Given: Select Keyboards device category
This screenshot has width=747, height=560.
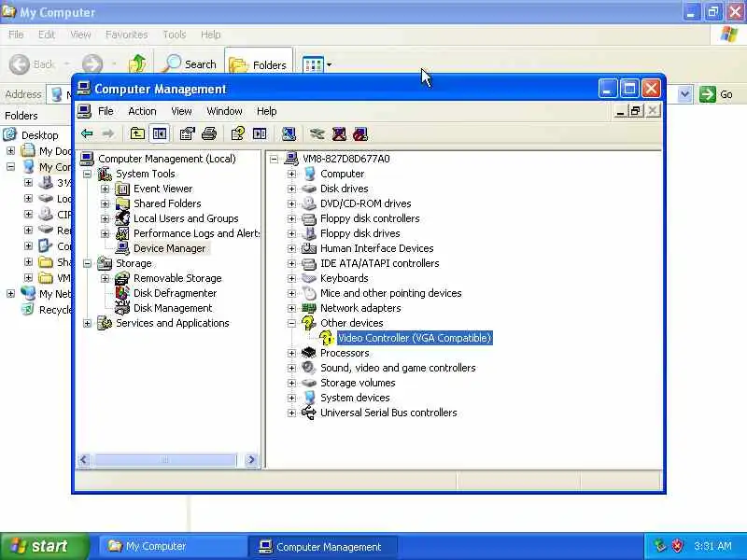Looking at the screenshot, I should (344, 278).
